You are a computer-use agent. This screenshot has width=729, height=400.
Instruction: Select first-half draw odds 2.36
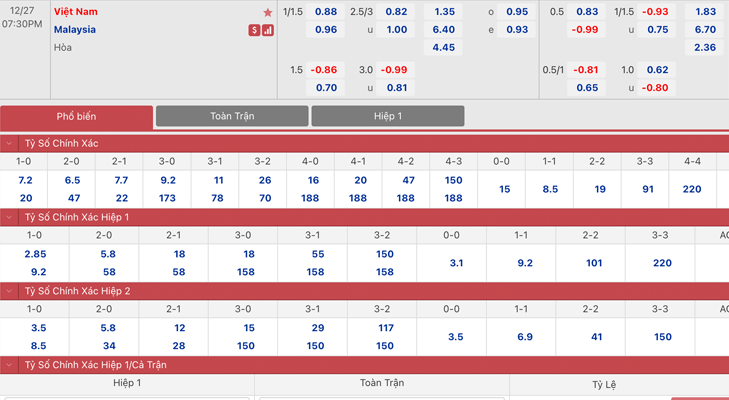(x=705, y=47)
